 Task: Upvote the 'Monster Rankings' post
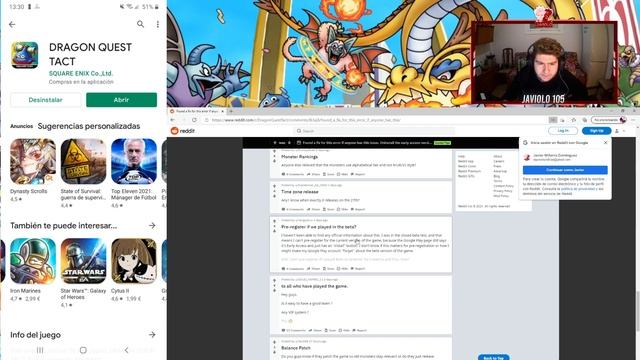click(274, 152)
